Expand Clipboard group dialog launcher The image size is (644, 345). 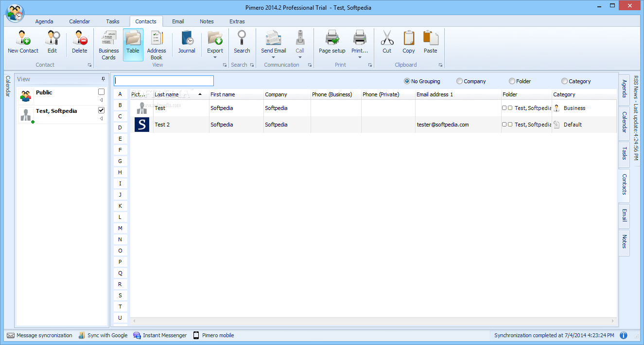click(x=440, y=65)
